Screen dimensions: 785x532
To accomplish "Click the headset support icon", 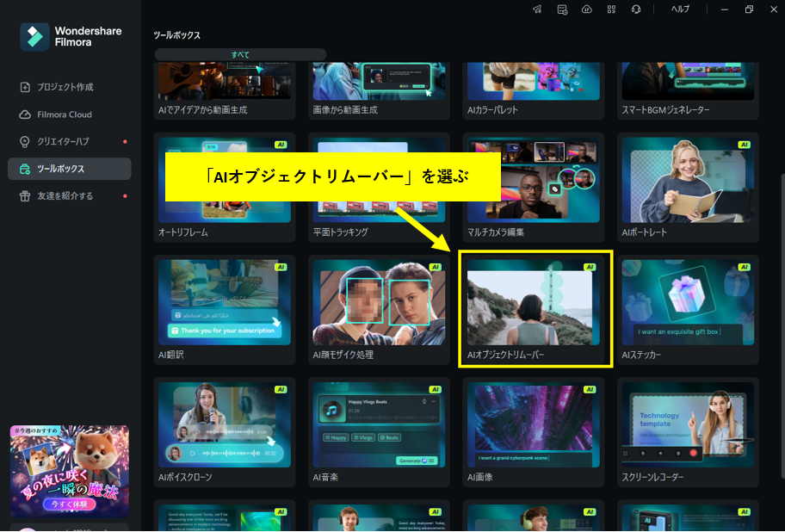I will coord(636,9).
